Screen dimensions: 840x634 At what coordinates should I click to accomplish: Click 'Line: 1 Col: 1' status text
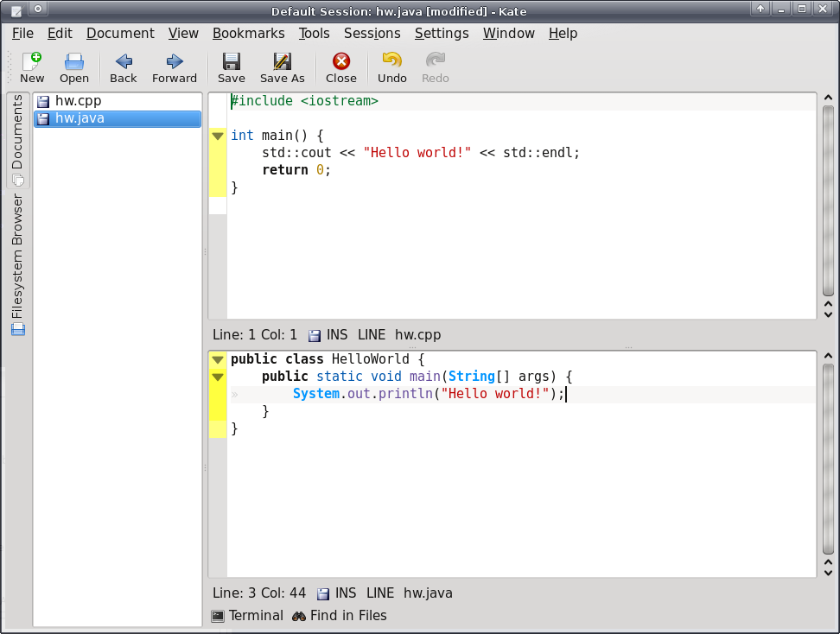tap(254, 335)
